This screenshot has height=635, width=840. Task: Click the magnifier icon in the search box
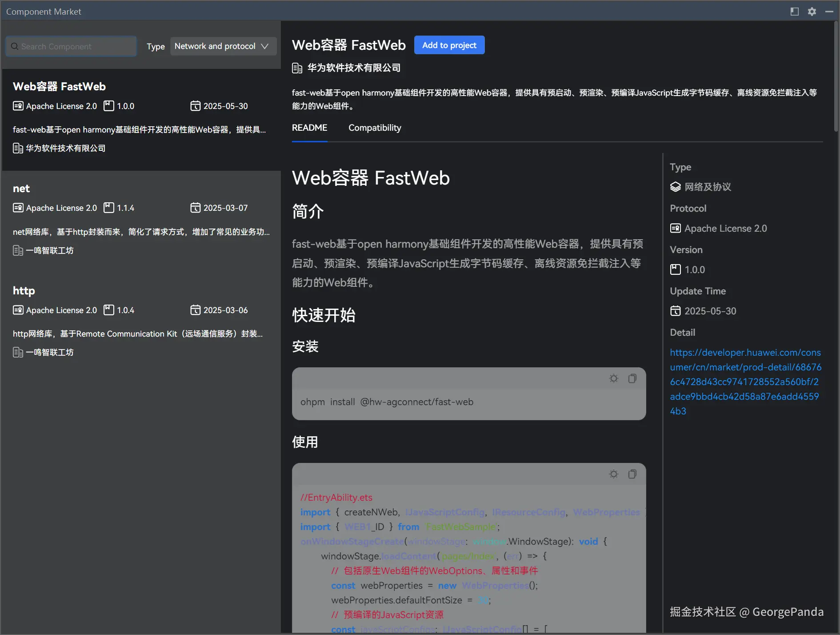[15, 46]
